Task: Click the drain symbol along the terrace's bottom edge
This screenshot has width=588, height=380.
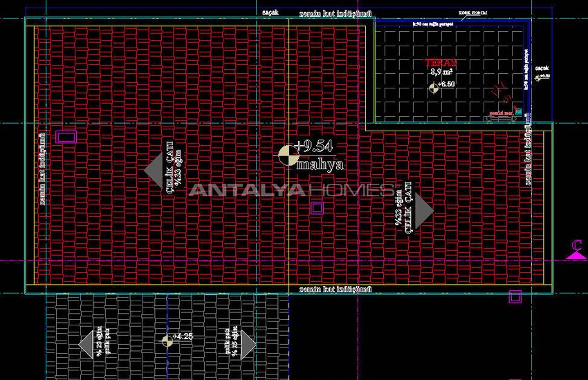Action: [x=501, y=119]
